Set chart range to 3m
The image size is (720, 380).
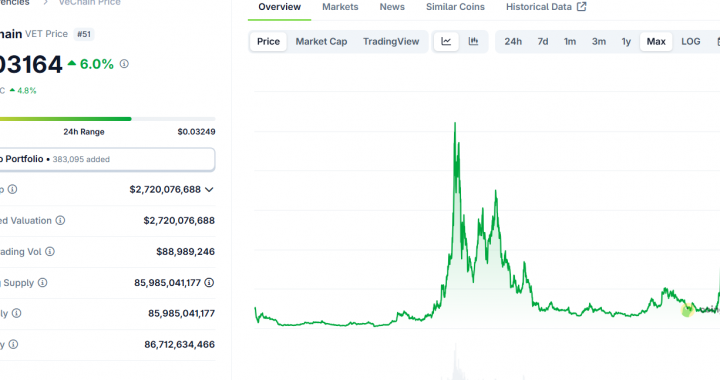coord(598,41)
